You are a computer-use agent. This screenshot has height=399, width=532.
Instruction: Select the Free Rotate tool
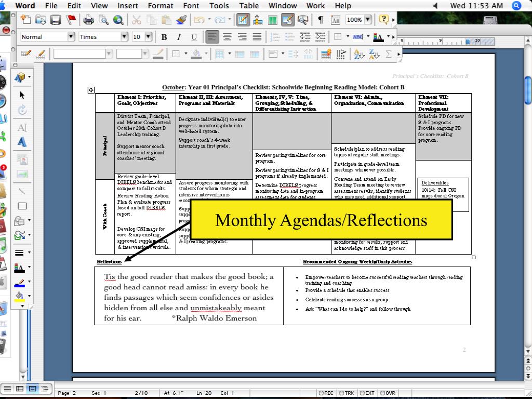pyautogui.click(x=22, y=110)
